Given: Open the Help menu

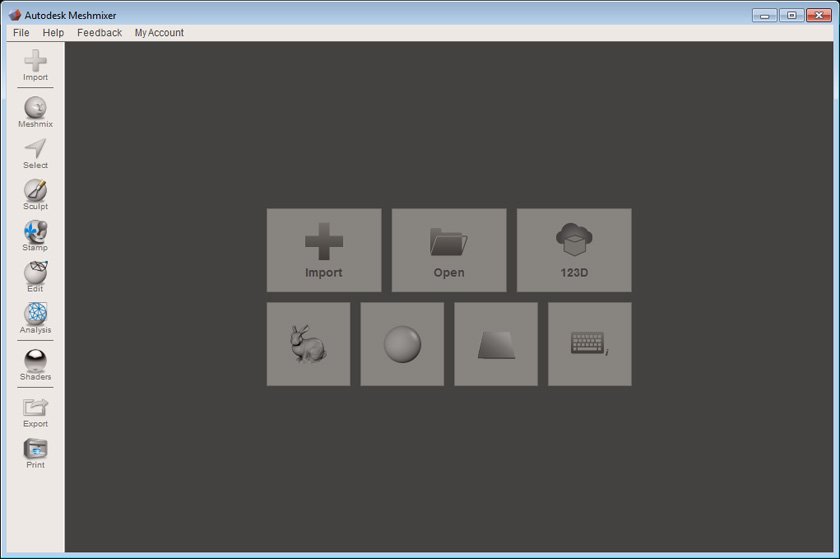Looking at the screenshot, I should click(53, 33).
